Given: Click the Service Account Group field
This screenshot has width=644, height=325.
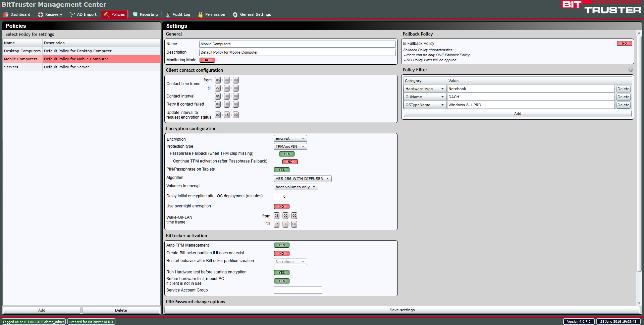Looking at the screenshot, I should point(298,290).
